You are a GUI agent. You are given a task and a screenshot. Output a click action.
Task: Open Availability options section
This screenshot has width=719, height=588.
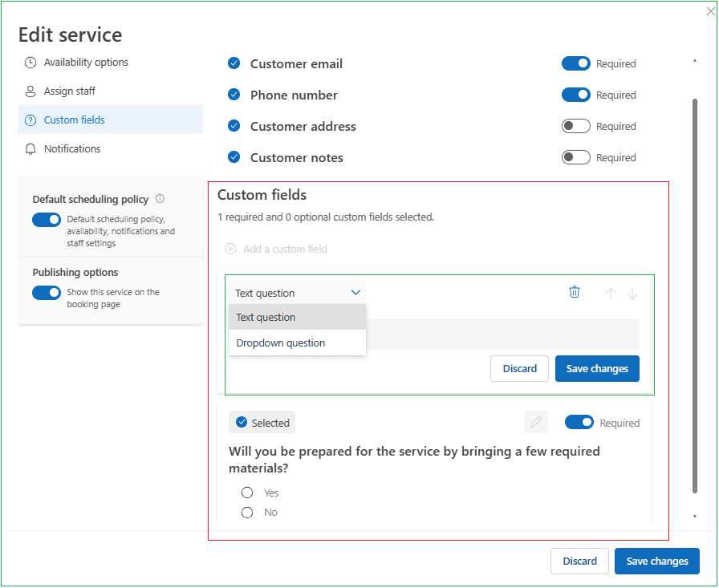[110, 63]
